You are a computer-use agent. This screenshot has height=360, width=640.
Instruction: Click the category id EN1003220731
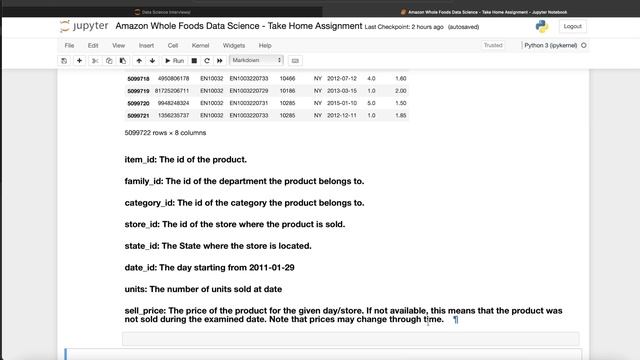(249, 103)
